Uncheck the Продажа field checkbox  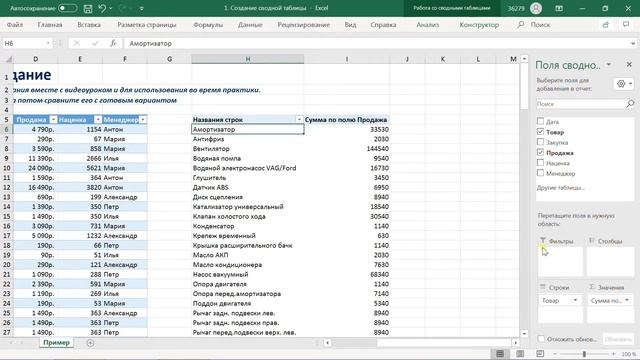coord(540,152)
